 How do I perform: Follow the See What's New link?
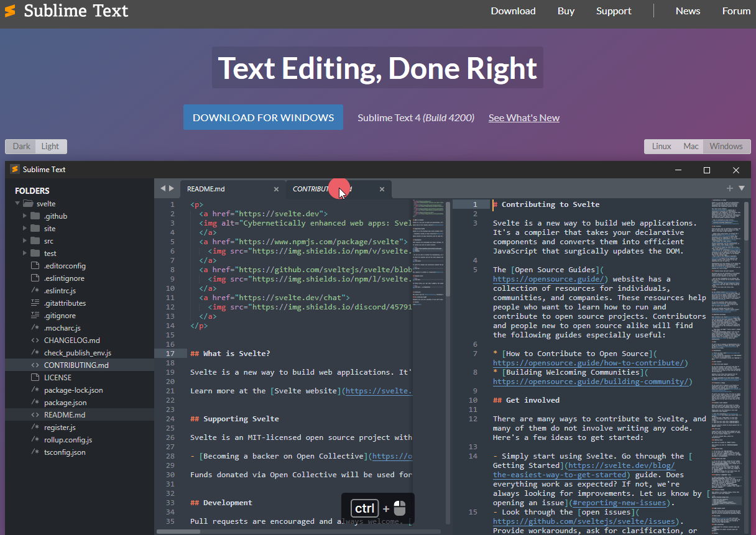click(x=523, y=117)
